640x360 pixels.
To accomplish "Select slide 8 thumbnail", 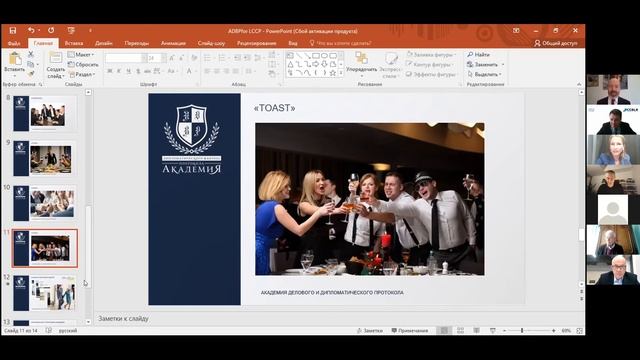I will pyautogui.click(x=45, y=113).
